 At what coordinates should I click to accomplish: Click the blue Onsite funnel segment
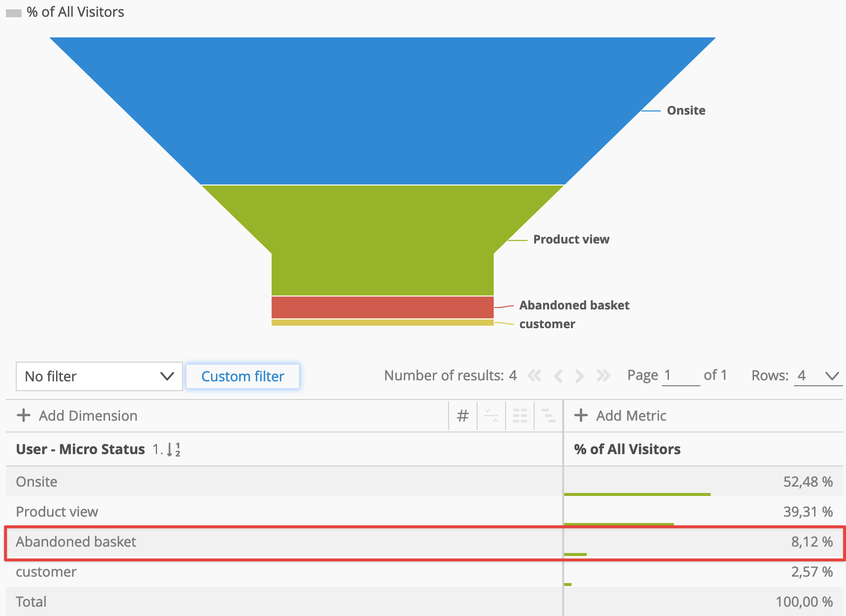click(x=383, y=111)
